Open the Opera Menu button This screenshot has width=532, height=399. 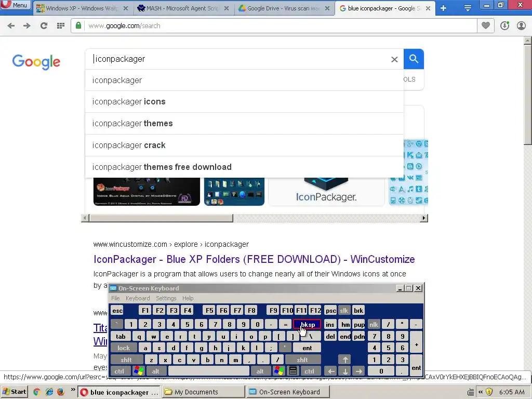(x=15, y=5)
